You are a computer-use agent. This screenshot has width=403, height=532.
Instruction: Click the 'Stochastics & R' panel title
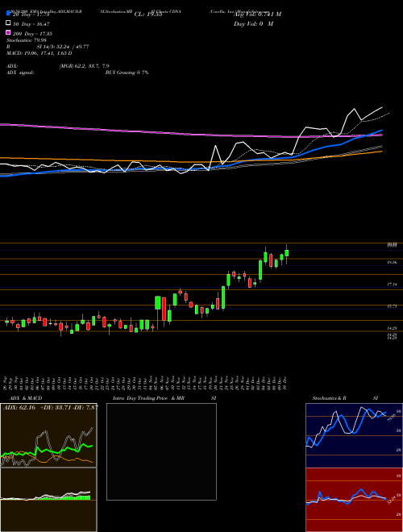tap(329, 398)
